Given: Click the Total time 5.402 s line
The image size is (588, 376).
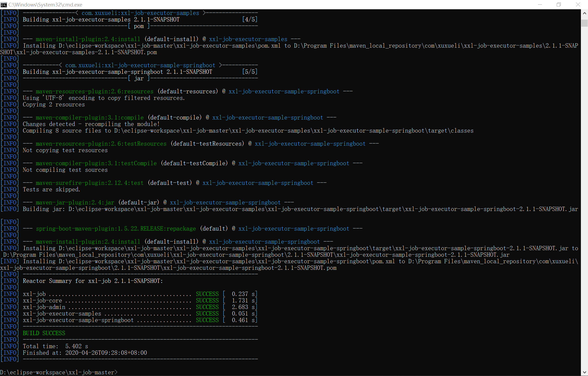Looking at the screenshot, I should [55, 346].
